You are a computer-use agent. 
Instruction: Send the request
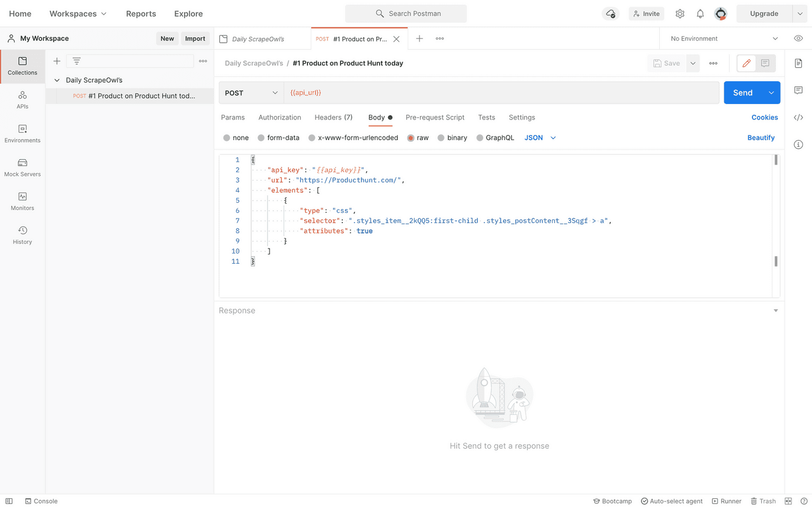pos(743,92)
